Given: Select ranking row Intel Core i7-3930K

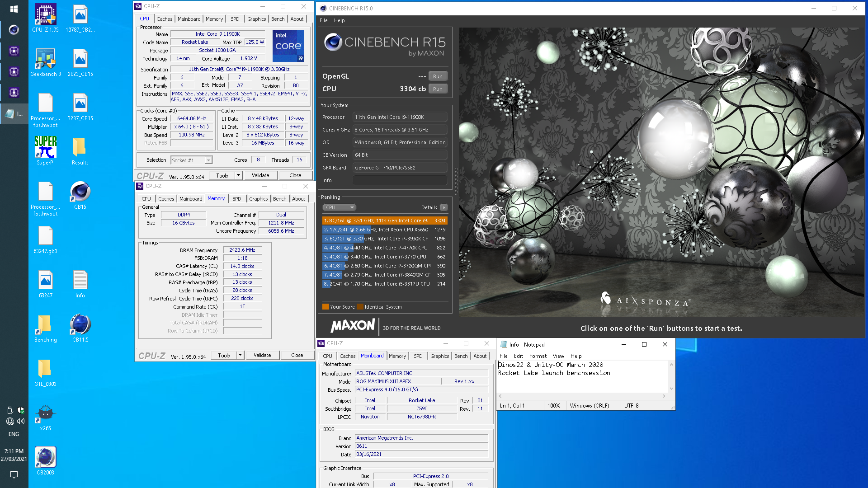Looking at the screenshot, I should 385,239.
